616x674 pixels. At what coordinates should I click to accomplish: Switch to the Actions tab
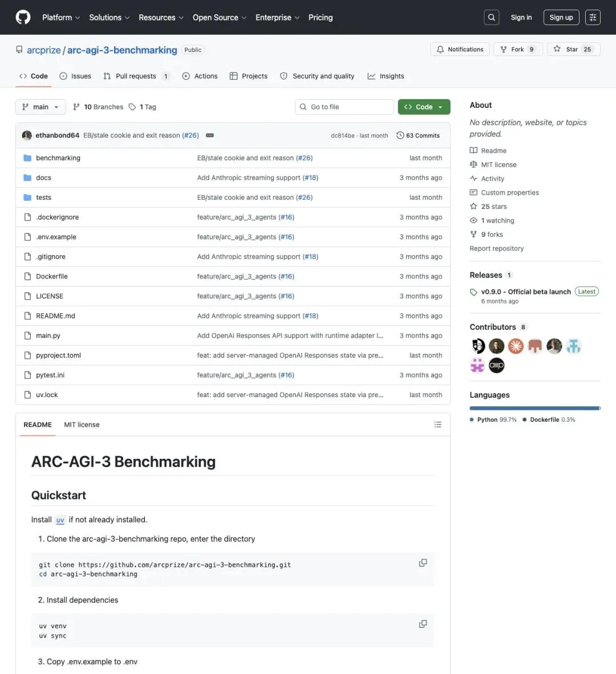200,76
